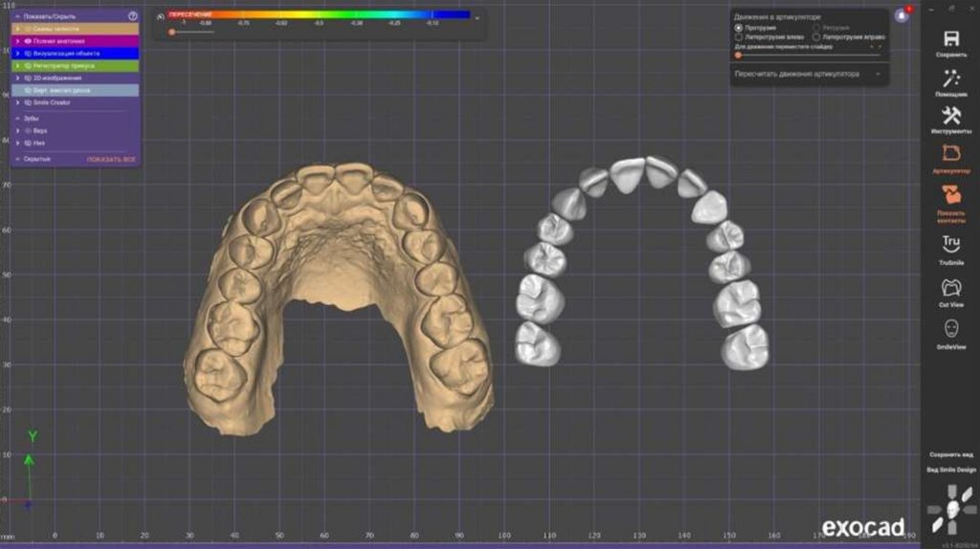
Task: Click the icon left of the color scale bar
Action: (161, 17)
